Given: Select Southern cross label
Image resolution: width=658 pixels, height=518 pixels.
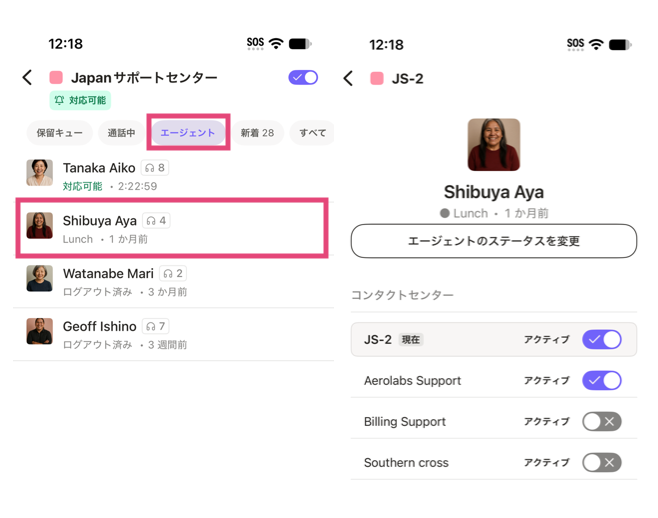Looking at the screenshot, I should pos(406,463).
